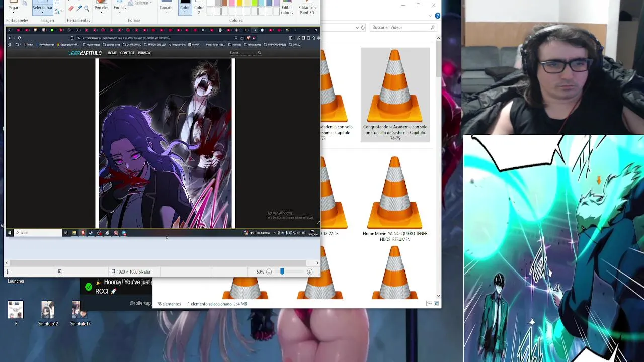Open the Explorer help icon
Screen dimensions: 644x362
pyautogui.click(x=438, y=16)
